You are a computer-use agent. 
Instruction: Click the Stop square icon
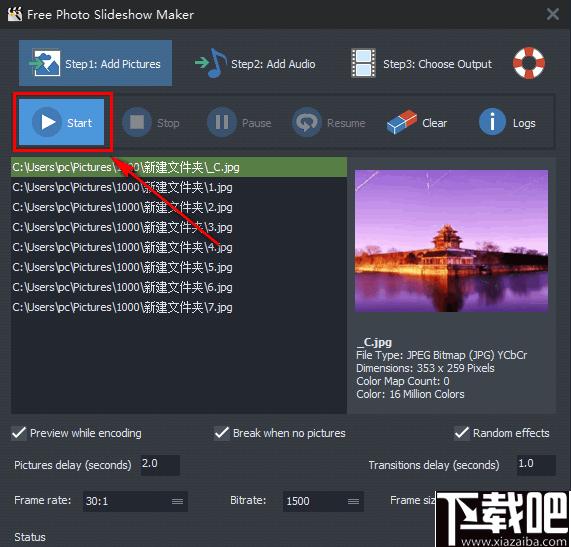pos(137,122)
